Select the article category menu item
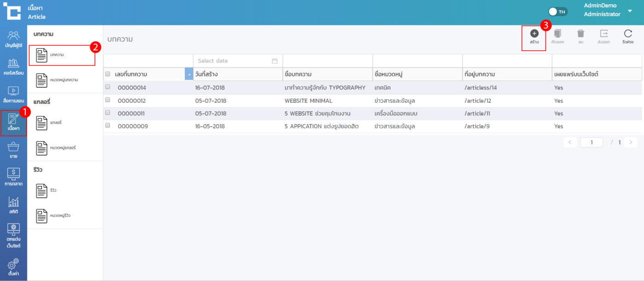This screenshot has height=281, width=644. 62,80
